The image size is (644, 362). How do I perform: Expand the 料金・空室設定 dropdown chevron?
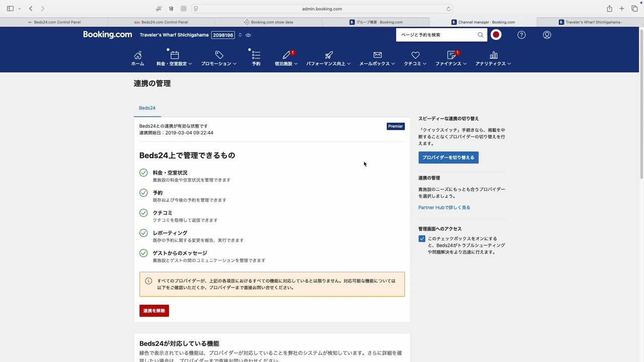[x=190, y=64]
